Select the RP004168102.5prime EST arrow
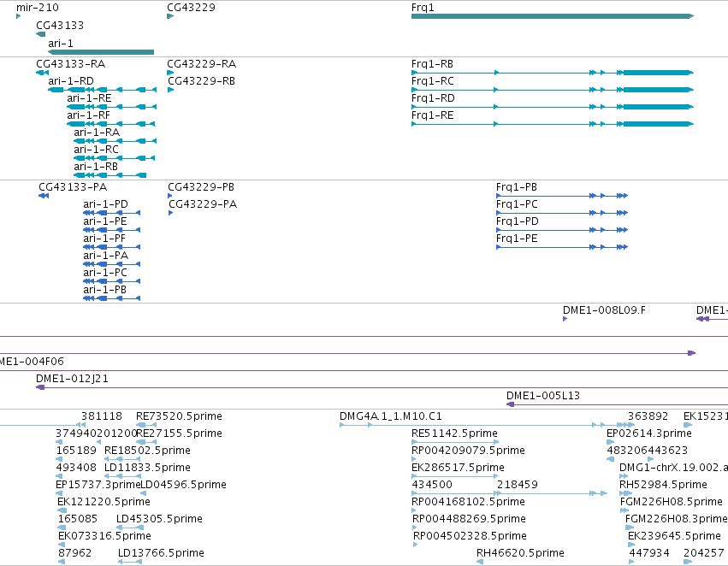This screenshot has width=728, height=566. [414, 510]
